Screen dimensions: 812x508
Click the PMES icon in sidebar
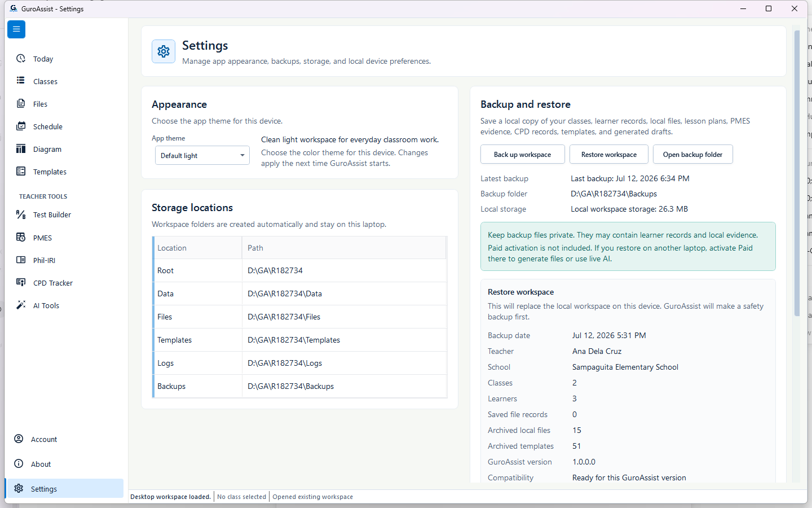[x=21, y=238]
